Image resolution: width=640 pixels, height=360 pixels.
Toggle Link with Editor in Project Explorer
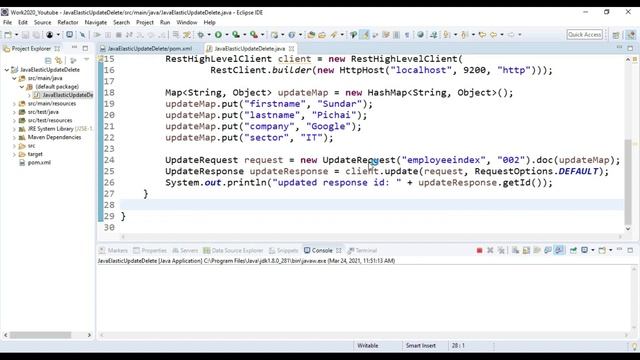pos(59,60)
